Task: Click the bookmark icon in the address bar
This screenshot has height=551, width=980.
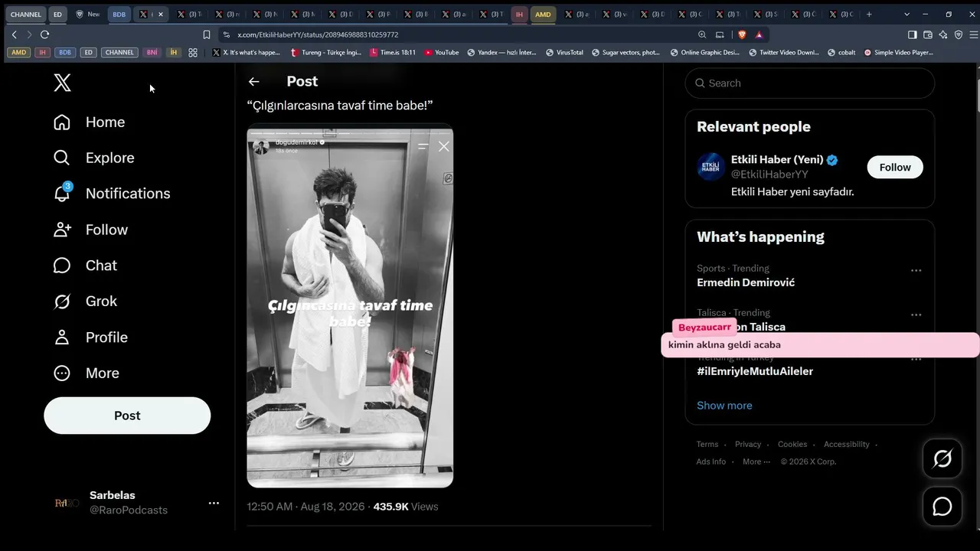Action: (x=207, y=34)
